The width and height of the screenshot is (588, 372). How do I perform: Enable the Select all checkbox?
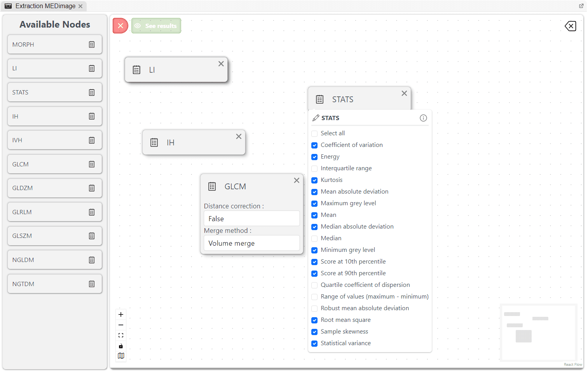click(x=314, y=133)
